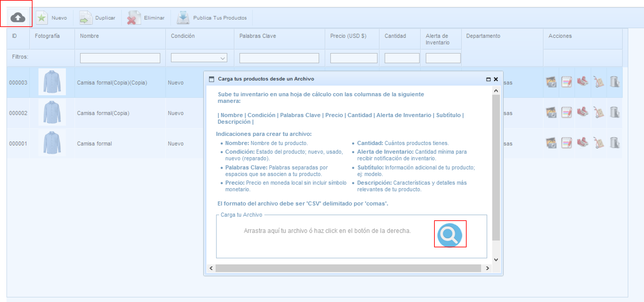The image size is (644, 302).
Task: Click the magnifier browse file button
Action: point(450,235)
